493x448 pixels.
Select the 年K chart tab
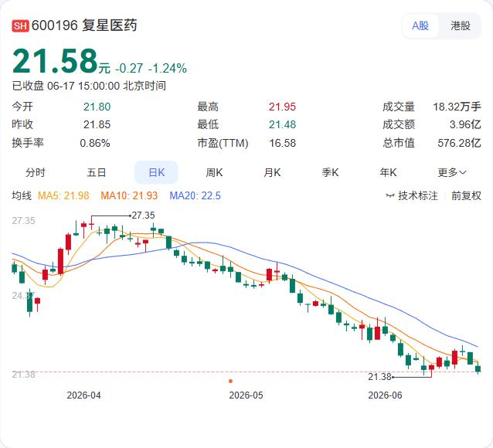coord(388,172)
